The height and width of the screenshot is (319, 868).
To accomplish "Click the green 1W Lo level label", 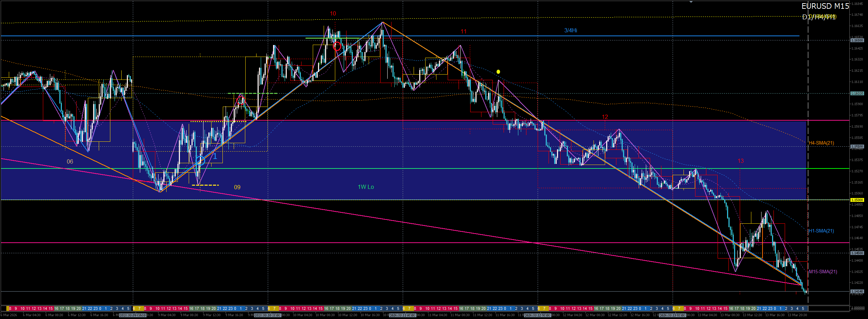I will point(366,187).
